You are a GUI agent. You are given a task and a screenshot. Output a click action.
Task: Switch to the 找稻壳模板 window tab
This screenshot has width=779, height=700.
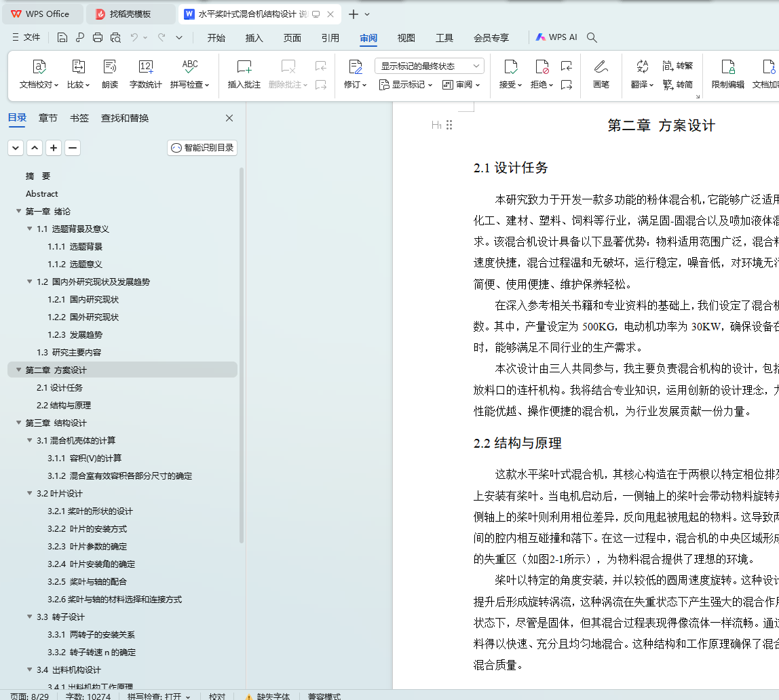pos(130,14)
